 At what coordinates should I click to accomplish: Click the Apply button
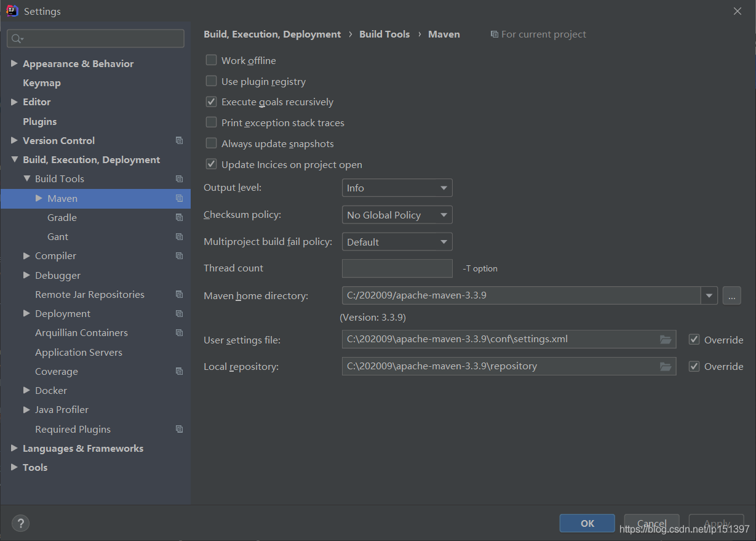coord(716,523)
